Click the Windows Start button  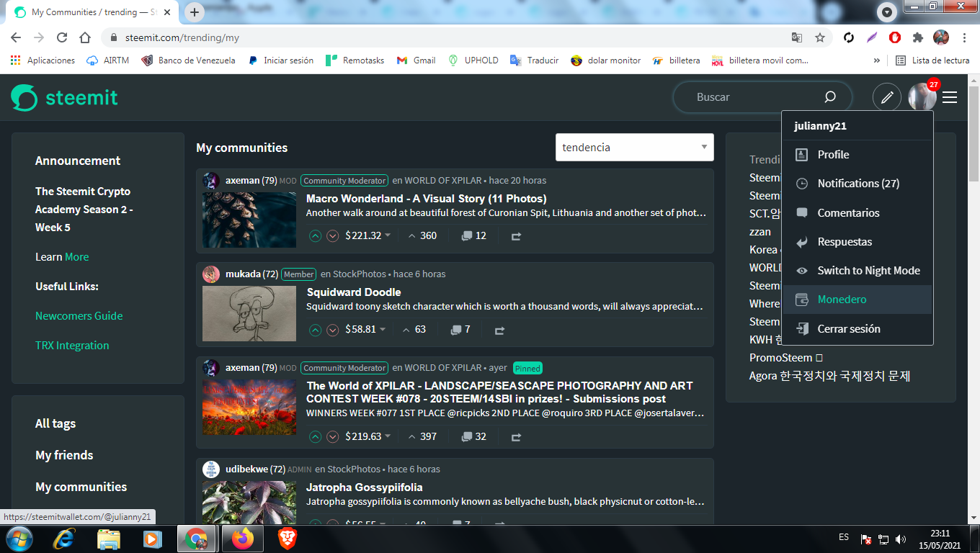click(19, 539)
